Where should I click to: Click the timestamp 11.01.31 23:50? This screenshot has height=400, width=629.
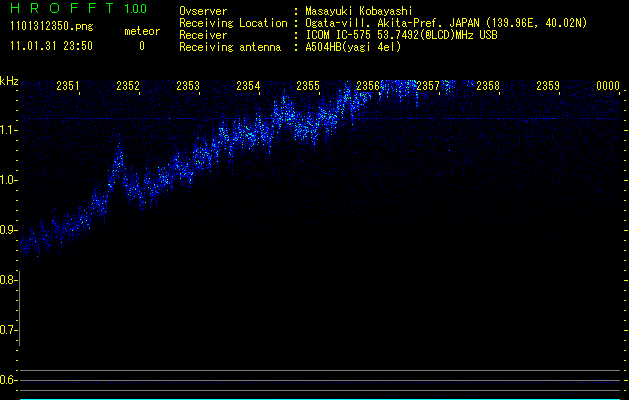pyautogui.click(x=51, y=46)
